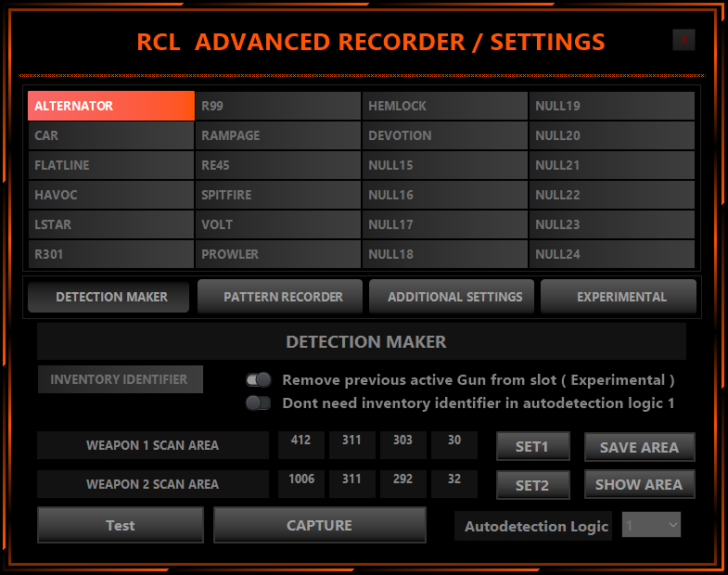This screenshot has height=575, width=728.
Task: Enable Dont need inventory identifier switch
Action: tap(259, 402)
